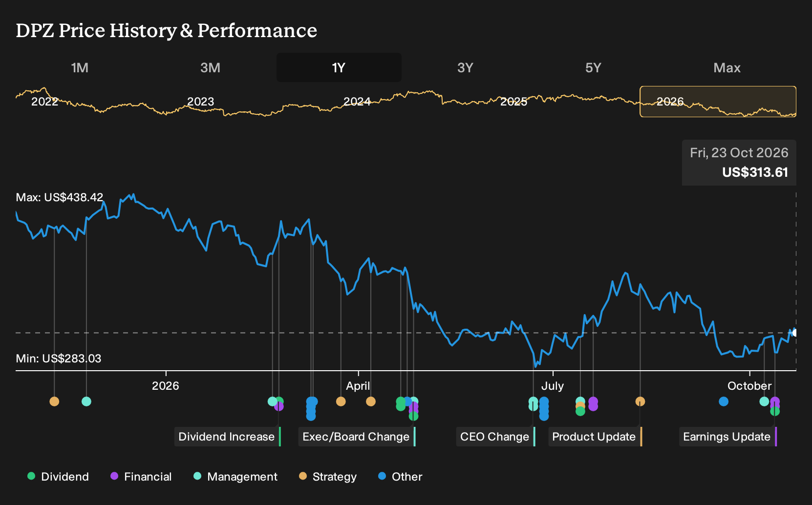This screenshot has width=812, height=505.
Task: Click the Max: US$438.42 label
Action: (60, 197)
